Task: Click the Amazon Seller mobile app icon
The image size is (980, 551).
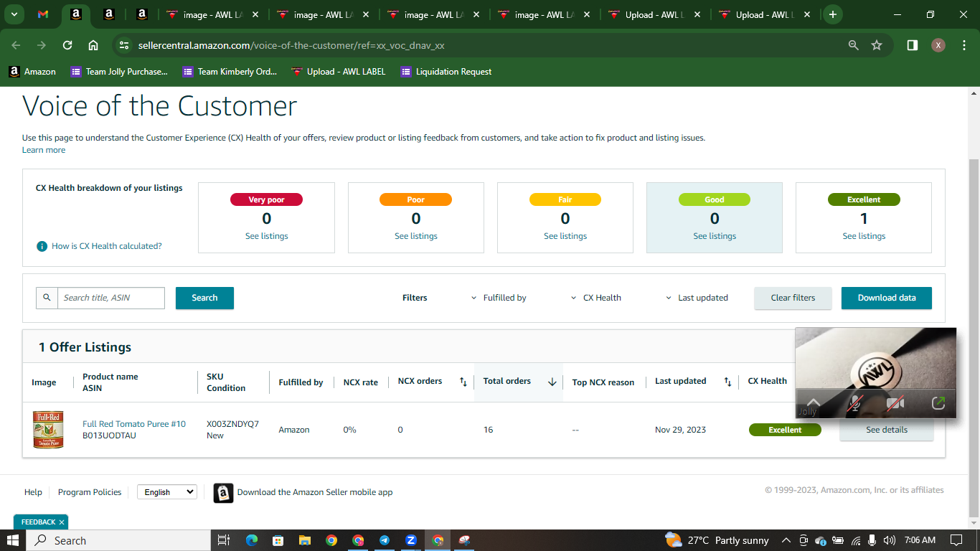Action: point(223,493)
